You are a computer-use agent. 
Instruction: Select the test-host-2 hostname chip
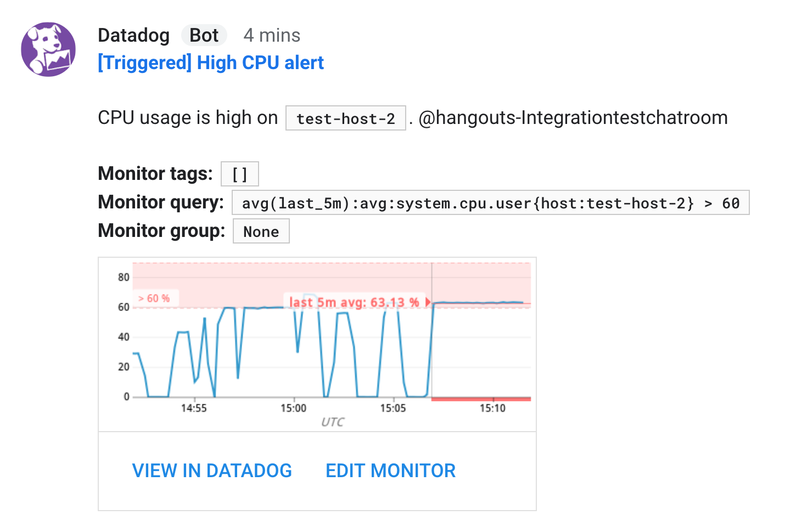click(345, 118)
